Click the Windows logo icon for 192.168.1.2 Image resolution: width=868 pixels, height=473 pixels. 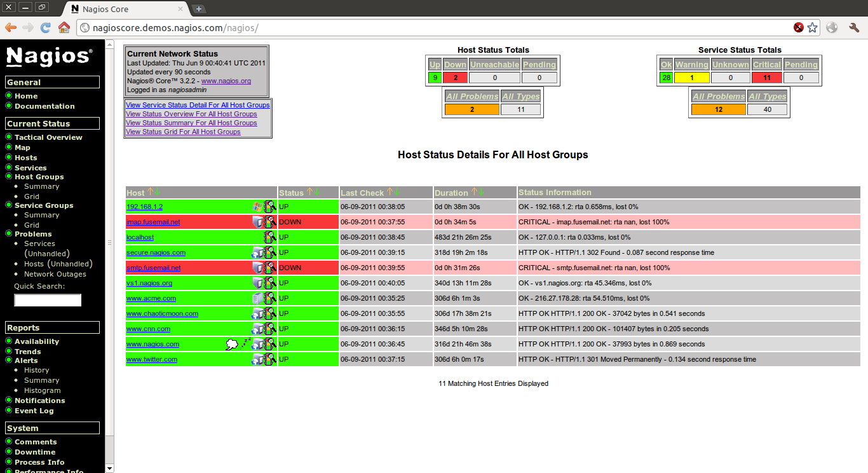(x=257, y=206)
